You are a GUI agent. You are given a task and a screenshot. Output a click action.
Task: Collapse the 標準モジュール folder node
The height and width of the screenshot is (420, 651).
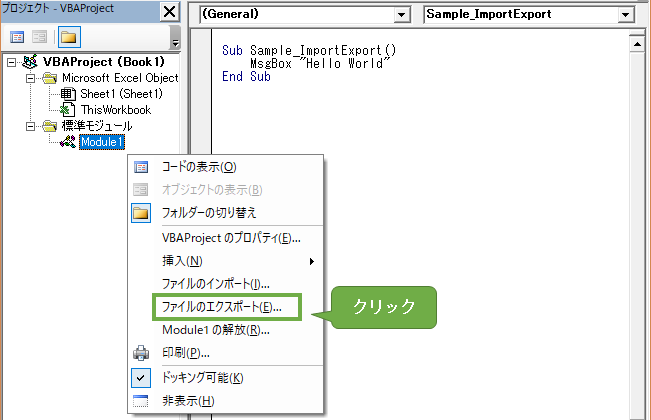pyautogui.click(x=30, y=126)
